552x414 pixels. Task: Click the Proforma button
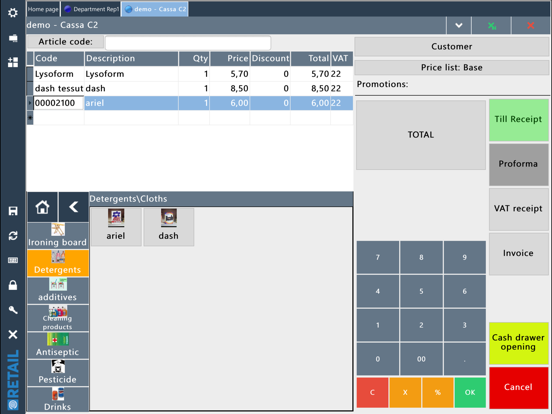coord(518,164)
